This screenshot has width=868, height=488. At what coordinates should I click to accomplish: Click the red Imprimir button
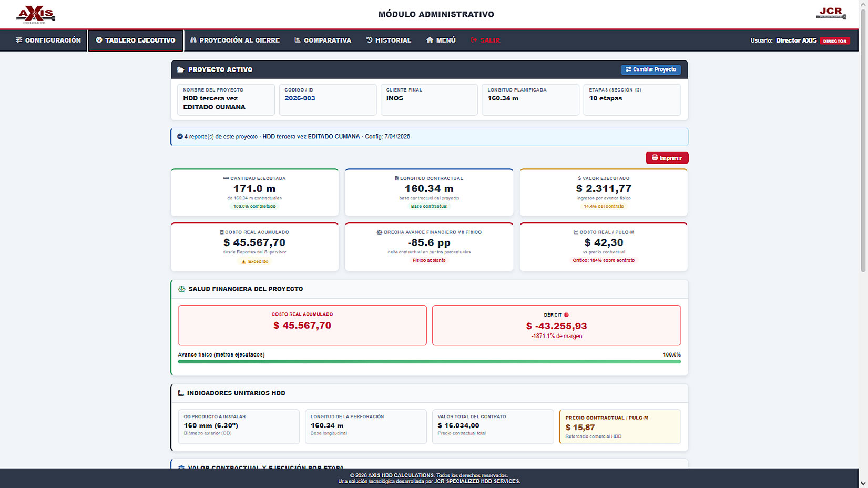point(667,158)
